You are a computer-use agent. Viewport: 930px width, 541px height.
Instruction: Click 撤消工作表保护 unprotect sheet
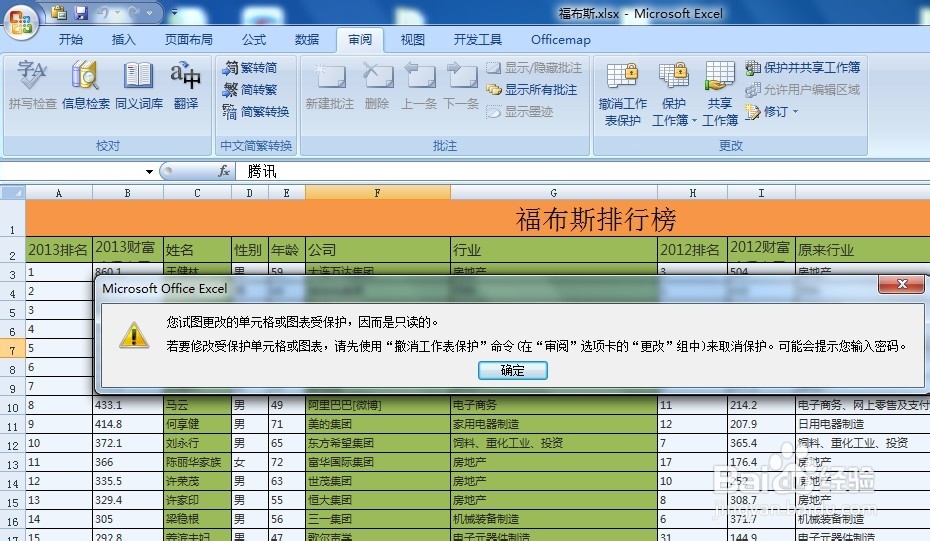click(x=622, y=94)
